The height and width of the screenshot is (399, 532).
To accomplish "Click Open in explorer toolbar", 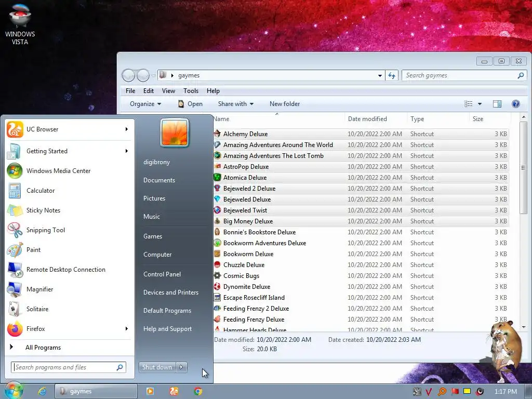I will pyautogui.click(x=190, y=104).
